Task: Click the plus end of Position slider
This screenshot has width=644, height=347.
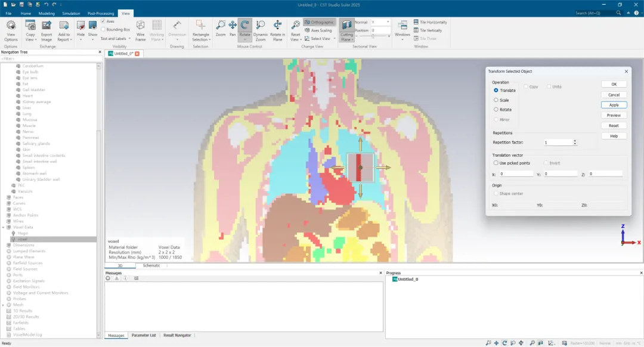Action: coord(389,36)
